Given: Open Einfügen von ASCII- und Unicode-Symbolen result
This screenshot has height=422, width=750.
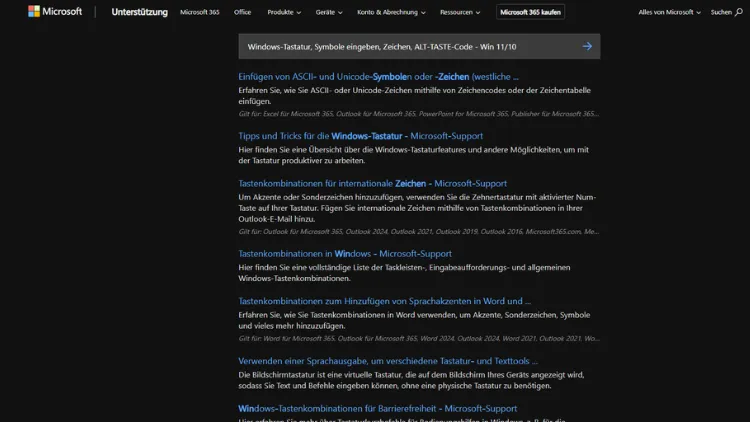Looking at the screenshot, I should click(x=378, y=77).
